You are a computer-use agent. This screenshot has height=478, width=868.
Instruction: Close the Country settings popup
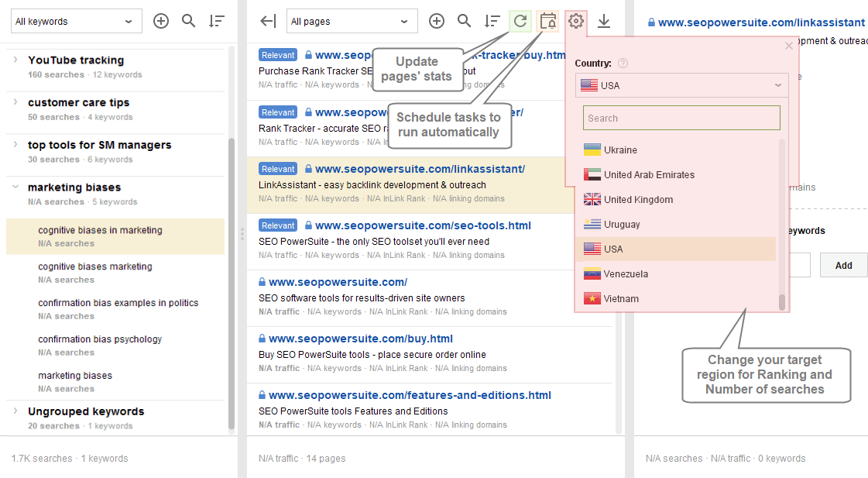pyautogui.click(x=789, y=46)
